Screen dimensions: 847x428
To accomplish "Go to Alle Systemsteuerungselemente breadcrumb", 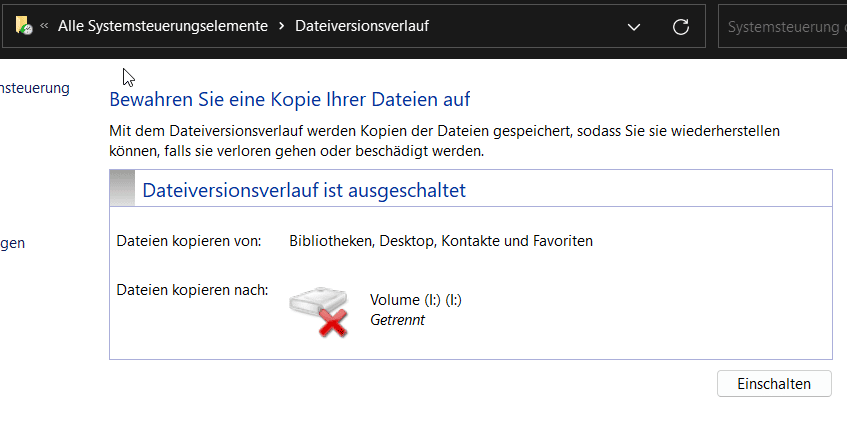I will [x=162, y=27].
